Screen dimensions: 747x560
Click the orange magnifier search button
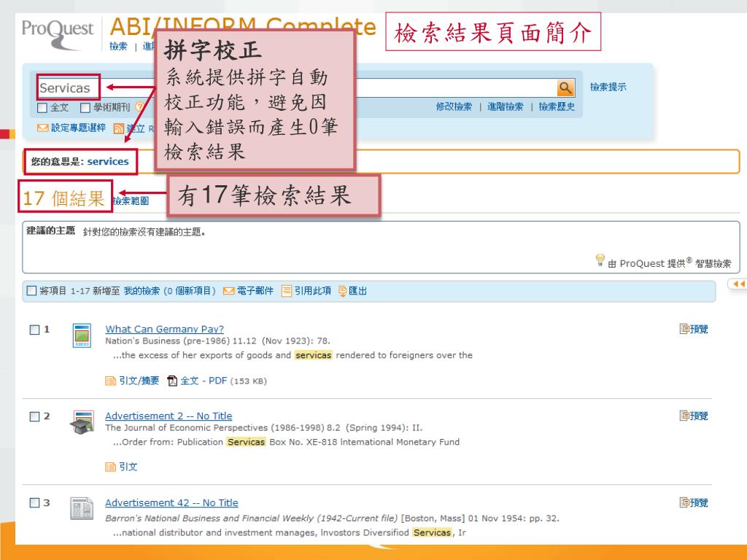[x=565, y=87]
